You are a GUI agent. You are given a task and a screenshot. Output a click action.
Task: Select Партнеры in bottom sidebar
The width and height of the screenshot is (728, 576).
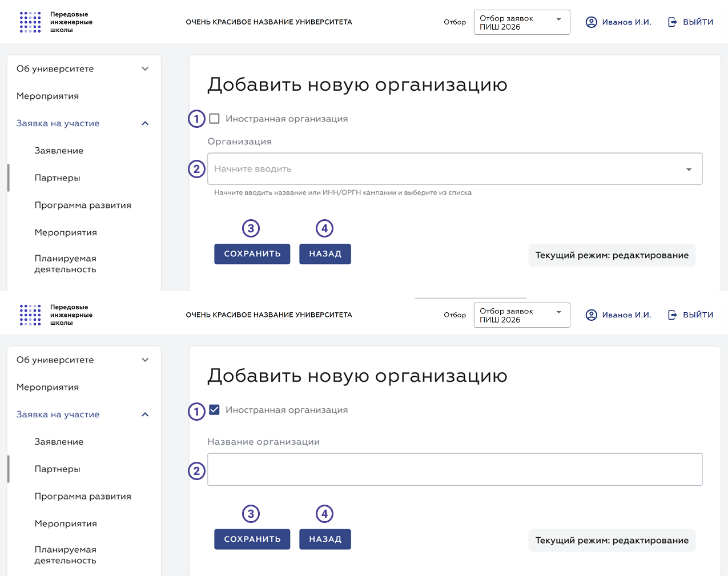pyautogui.click(x=57, y=469)
